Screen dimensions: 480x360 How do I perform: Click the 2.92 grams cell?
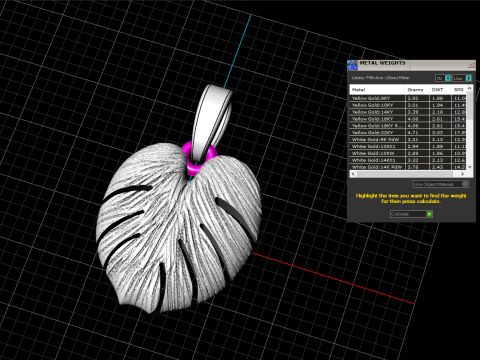tap(417, 98)
